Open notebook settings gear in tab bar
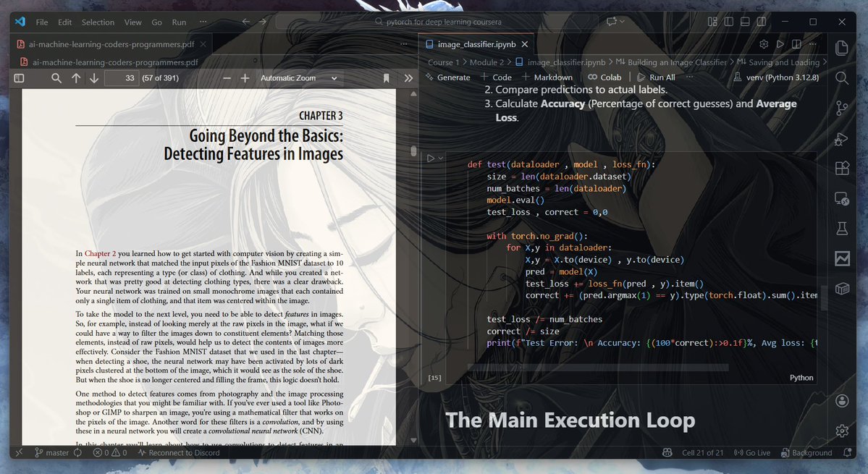The image size is (868, 474). coord(764,44)
